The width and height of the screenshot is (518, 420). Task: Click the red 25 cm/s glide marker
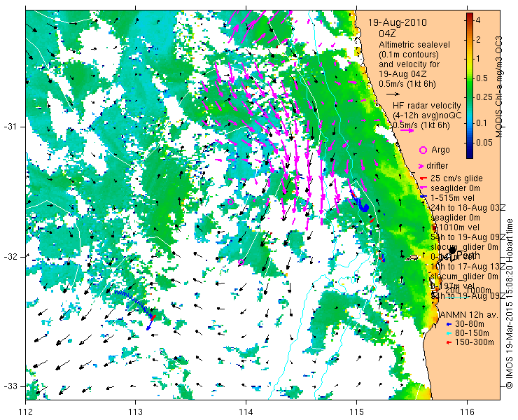point(423,178)
